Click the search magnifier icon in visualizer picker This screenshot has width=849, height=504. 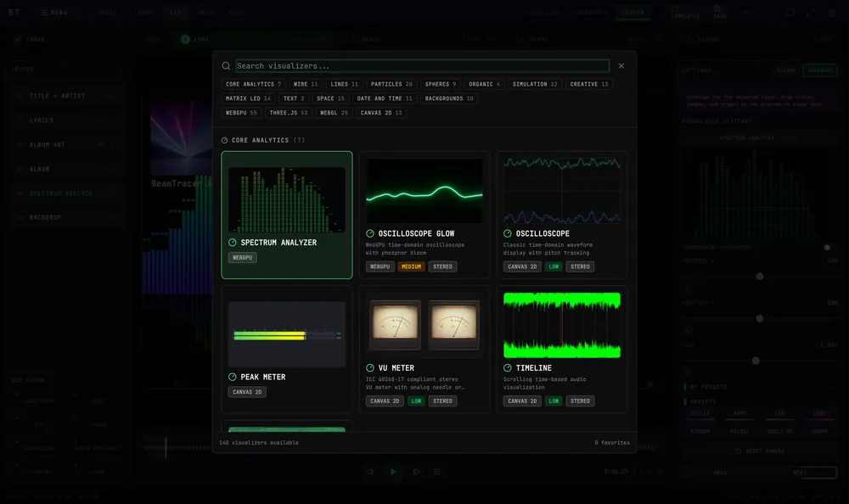(x=226, y=66)
